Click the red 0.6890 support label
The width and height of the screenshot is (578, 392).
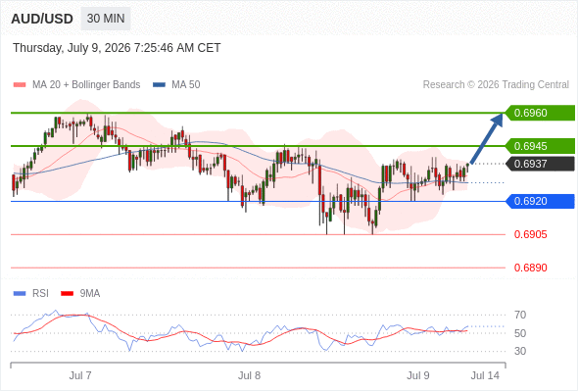click(530, 268)
